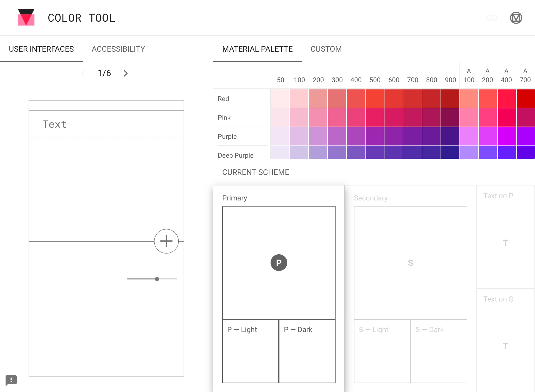Image resolution: width=535 pixels, height=392 pixels.
Task: Open the feedback icon at bottom left
Action: 11,381
